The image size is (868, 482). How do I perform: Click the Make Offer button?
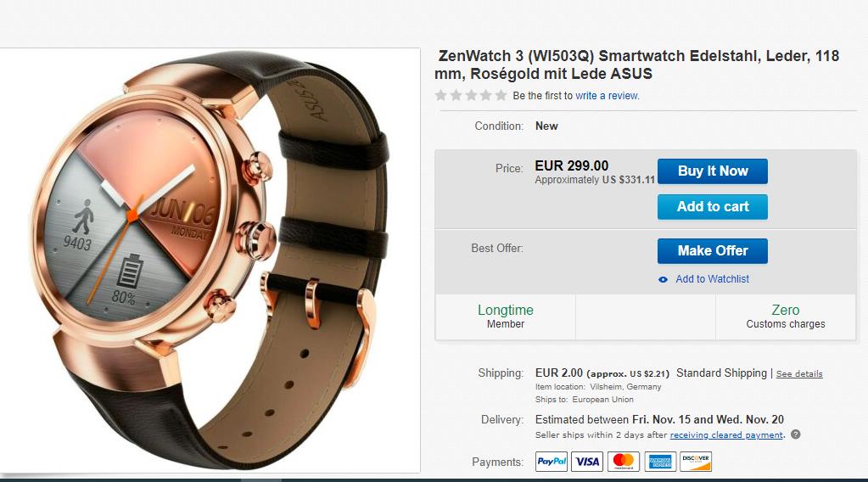(713, 250)
